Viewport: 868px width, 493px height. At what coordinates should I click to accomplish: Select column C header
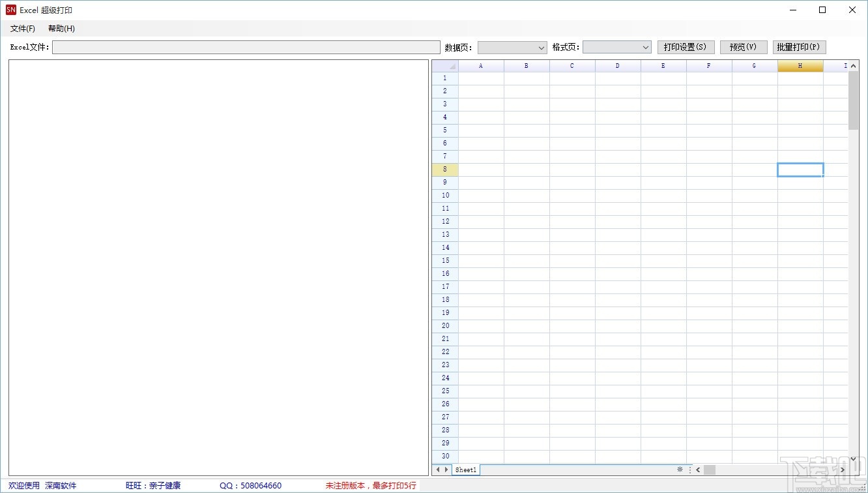(572, 66)
